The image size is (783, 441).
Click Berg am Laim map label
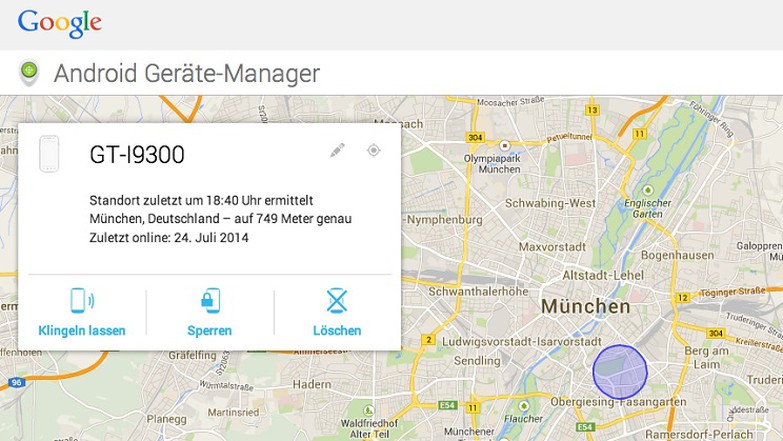[x=706, y=358]
